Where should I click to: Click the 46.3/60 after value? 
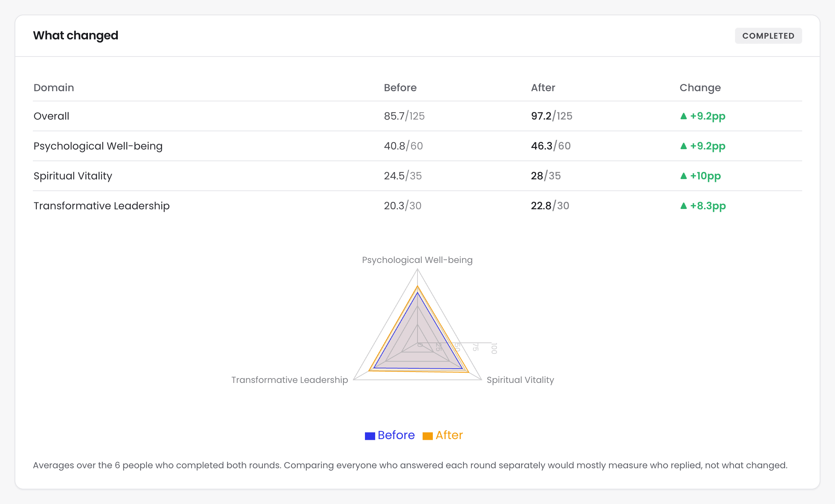click(x=551, y=146)
